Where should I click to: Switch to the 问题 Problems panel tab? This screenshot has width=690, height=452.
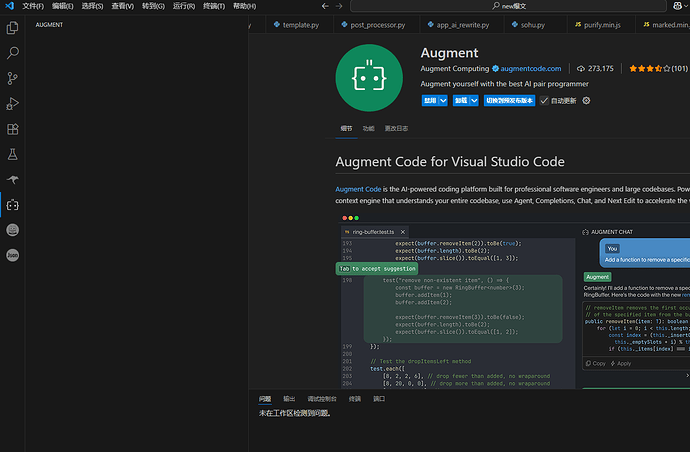coord(265,399)
